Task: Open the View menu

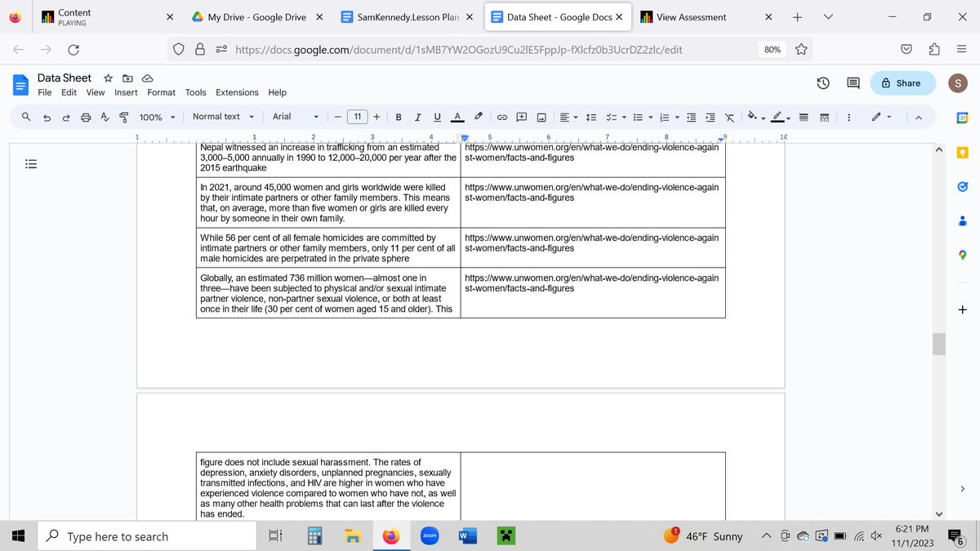Action: (96, 92)
